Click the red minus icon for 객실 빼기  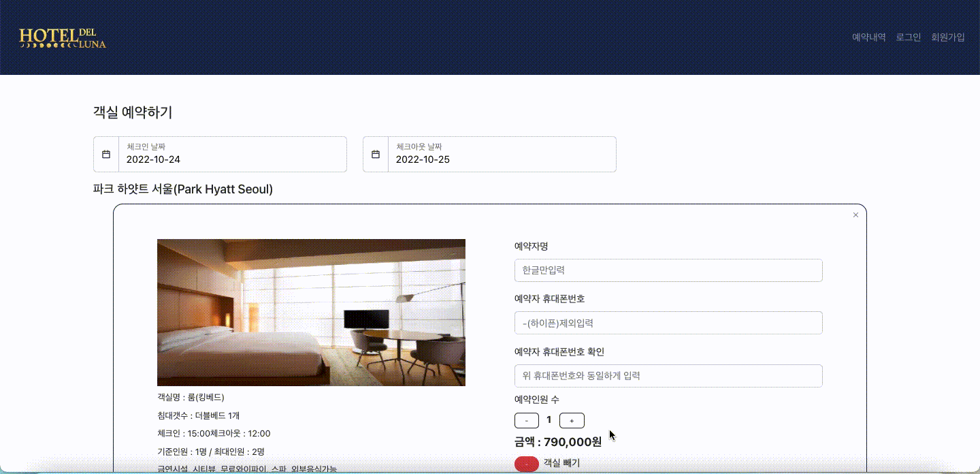click(527, 464)
